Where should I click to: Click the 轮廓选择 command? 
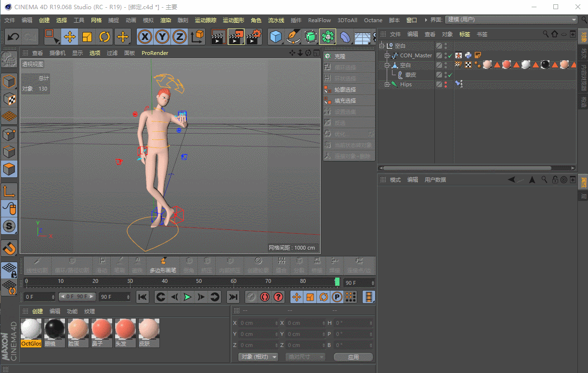350,90
